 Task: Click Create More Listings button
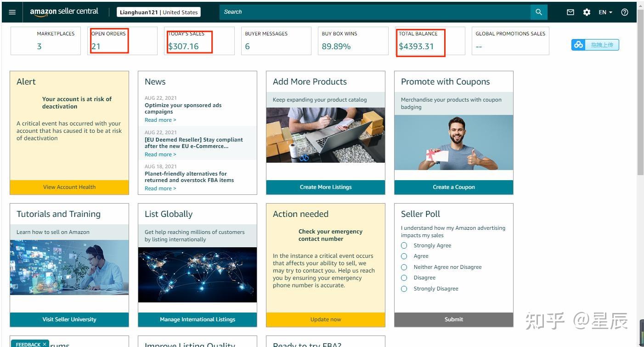[x=326, y=187]
